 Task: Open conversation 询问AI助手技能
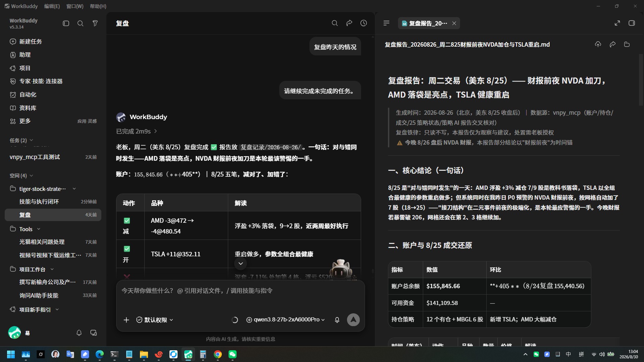(x=53, y=296)
